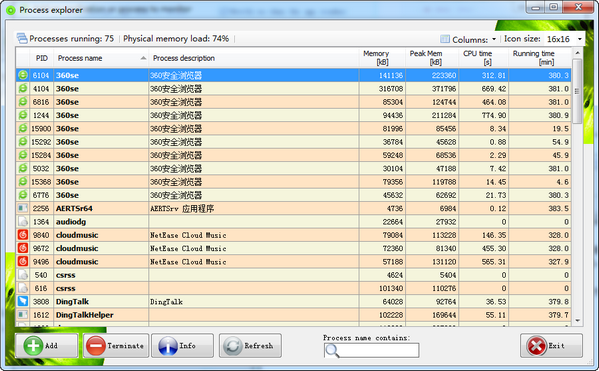Viewport: 599px width, 371px height.
Task: Open process Info
Action: pyautogui.click(x=182, y=345)
